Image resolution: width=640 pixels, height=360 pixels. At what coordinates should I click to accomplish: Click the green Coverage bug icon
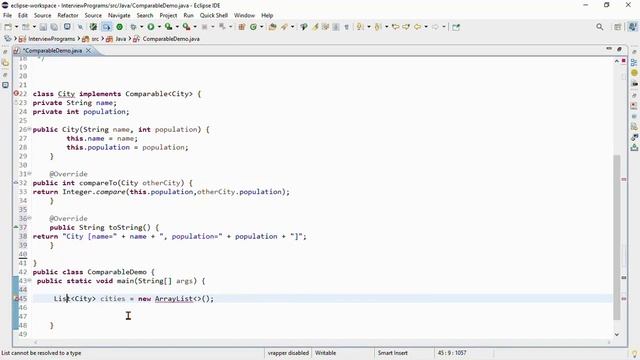120,27
